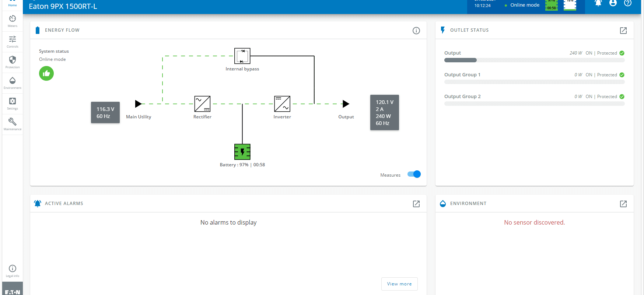Go to Protection section in the sidebar
The image size is (644, 295).
(13, 63)
